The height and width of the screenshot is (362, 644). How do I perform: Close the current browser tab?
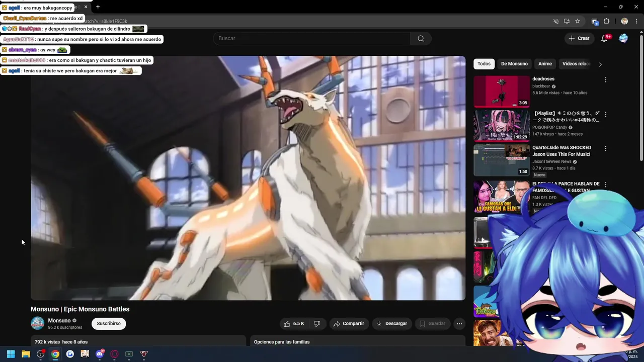click(x=86, y=7)
